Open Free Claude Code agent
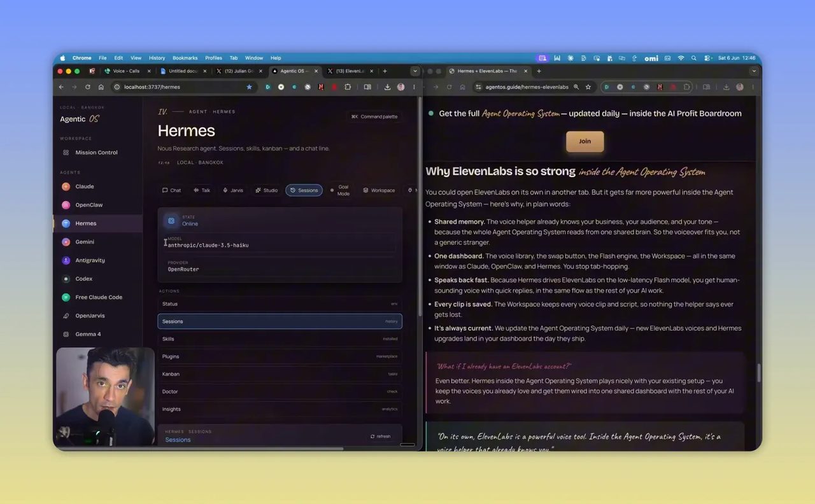Image resolution: width=815 pixels, height=504 pixels. (x=99, y=297)
